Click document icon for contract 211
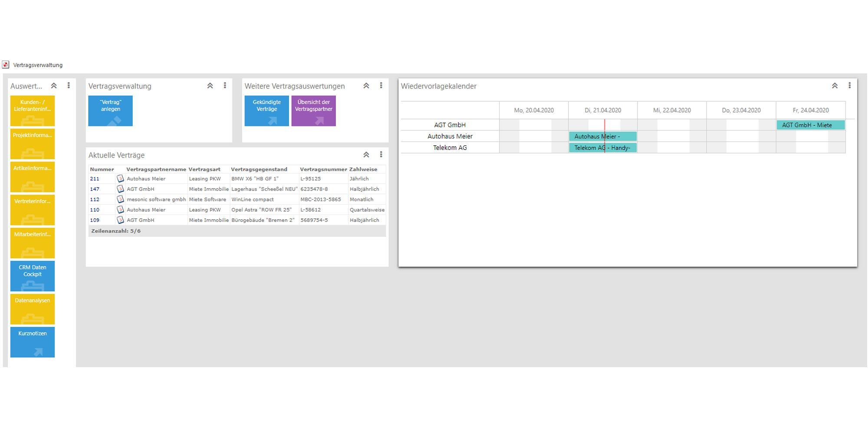This screenshot has width=868, height=434. 120,178
